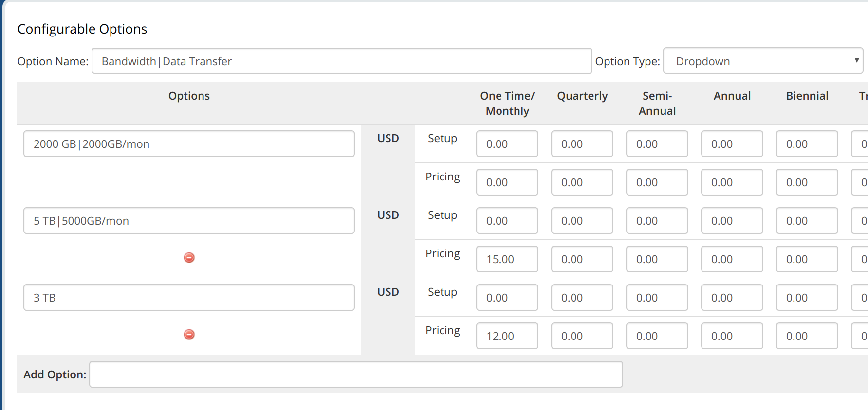This screenshot has height=410, width=868.
Task: Click the Quarterly column header
Action: click(582, 96)
